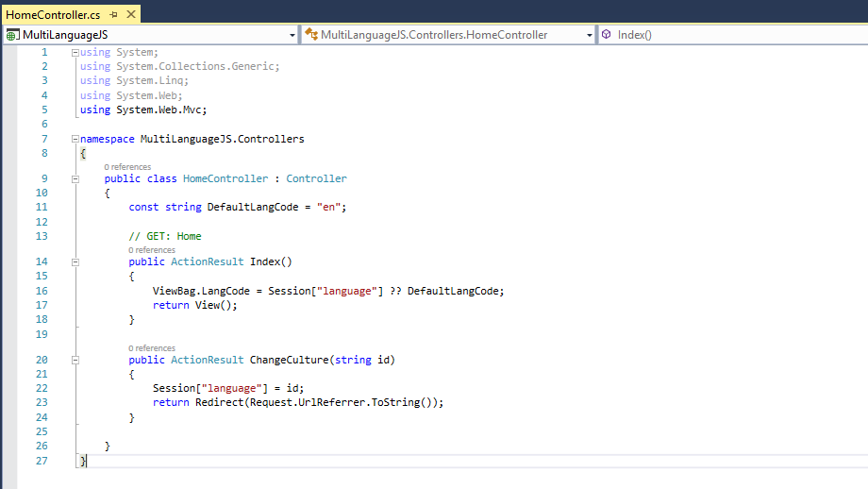The height and width of the screenshot is (489, 868).
Task: Click line number 16 in the margin
Action: pos(41,291)
